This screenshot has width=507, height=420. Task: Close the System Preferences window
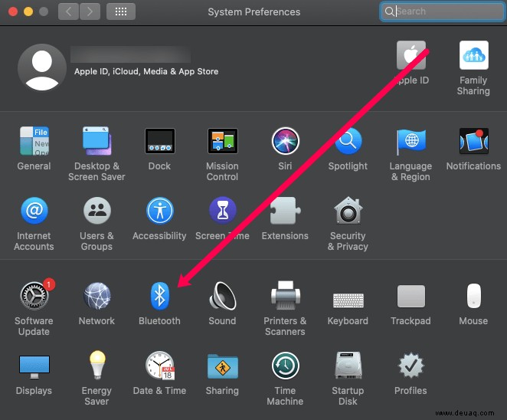13,12
